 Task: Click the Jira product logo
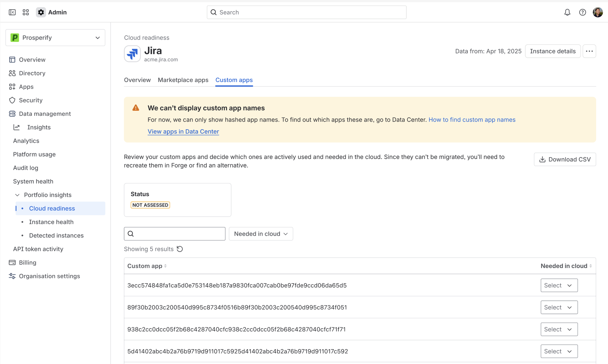(x=132, y=53)
